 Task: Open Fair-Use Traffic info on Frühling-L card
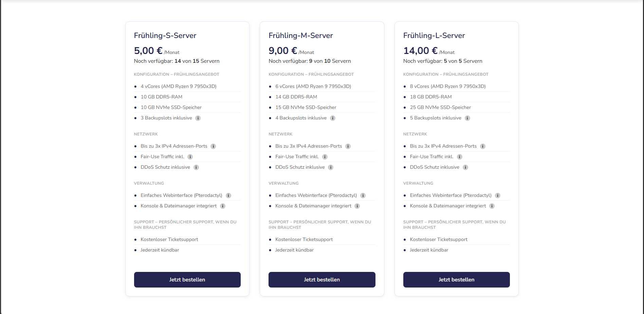pyautogui.click(x=459, y=156)
